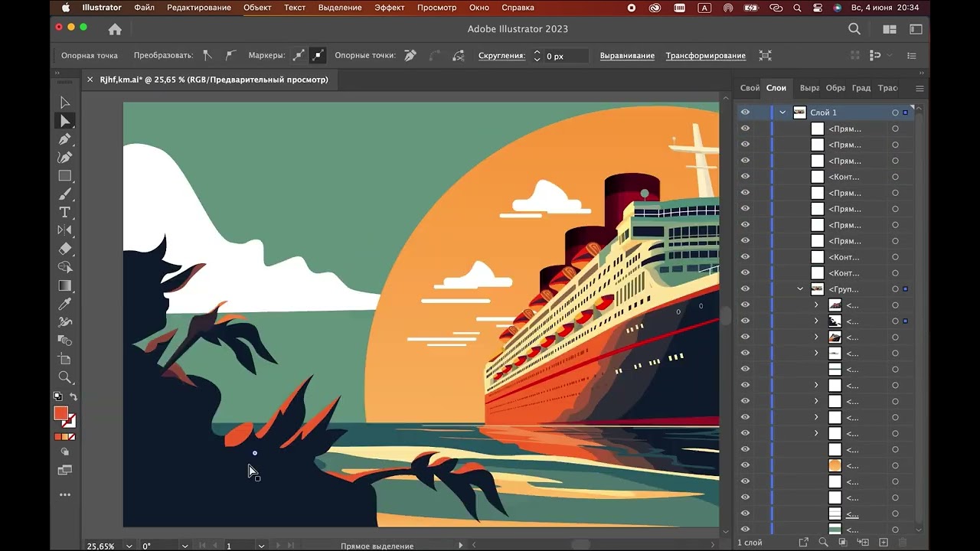Select the Eyedropper tool
The width and height of the screenshot is (980, 551).
(x=65, y=304)
